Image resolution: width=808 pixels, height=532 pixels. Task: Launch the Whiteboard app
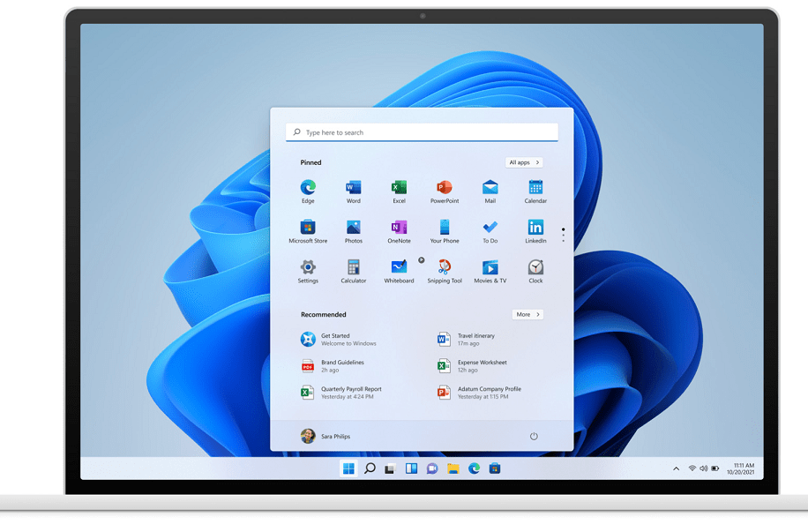tap(399, 267)
